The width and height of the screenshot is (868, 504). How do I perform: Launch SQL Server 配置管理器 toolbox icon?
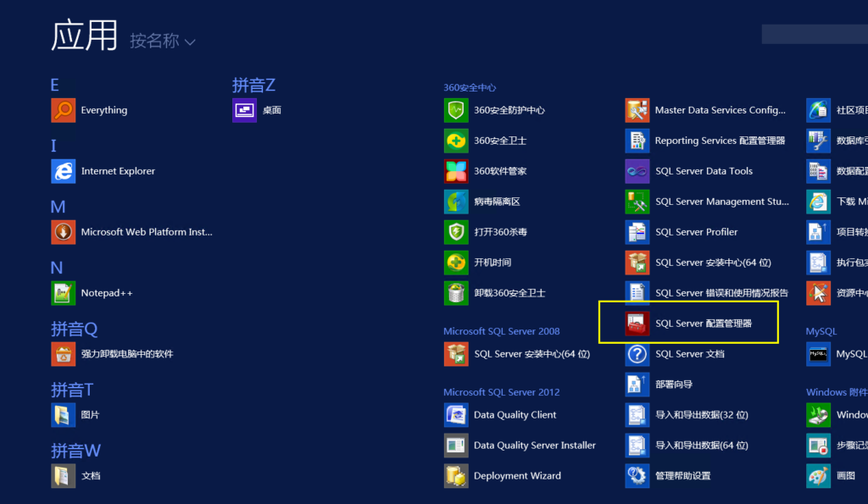(x=637, y=323)
